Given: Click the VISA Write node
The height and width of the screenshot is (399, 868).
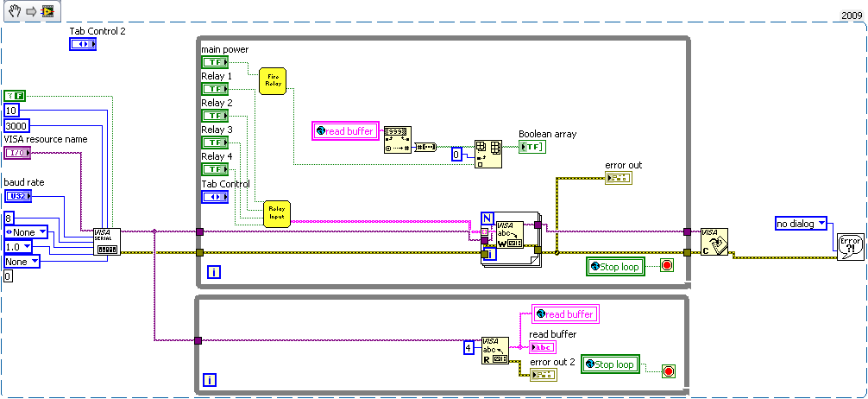Looking at the screenshot, I should coord(509,235).
